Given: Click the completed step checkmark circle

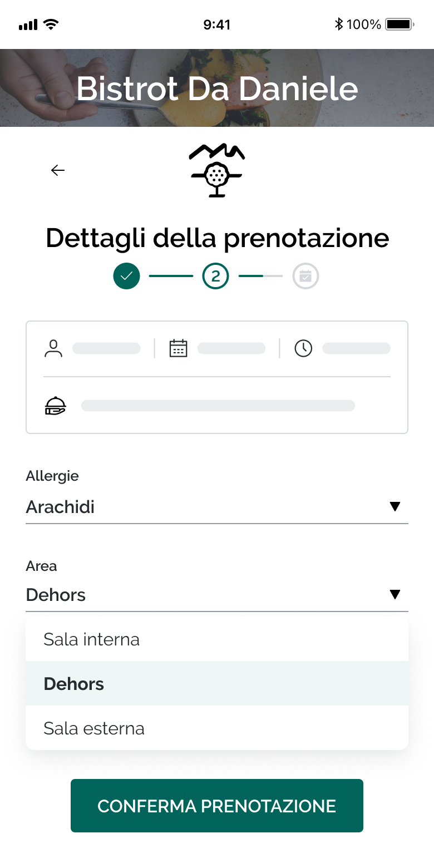Looking at the screenshot, I should point(126,276).
